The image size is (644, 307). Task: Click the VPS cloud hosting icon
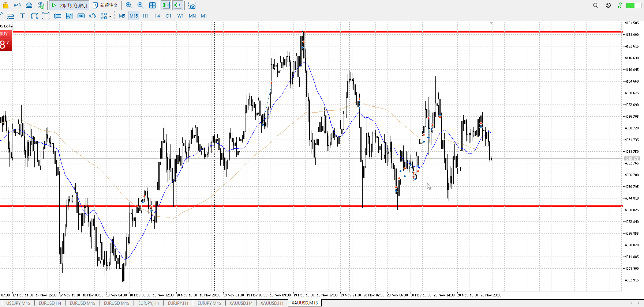pos(29,5)
